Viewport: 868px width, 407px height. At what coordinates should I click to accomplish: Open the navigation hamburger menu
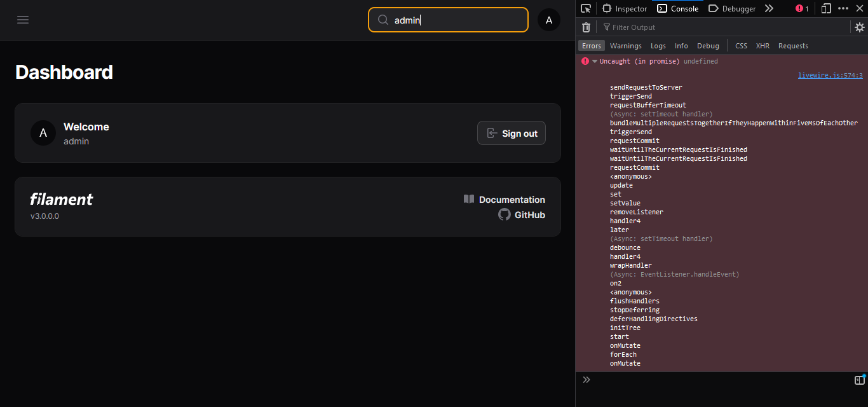23,20
